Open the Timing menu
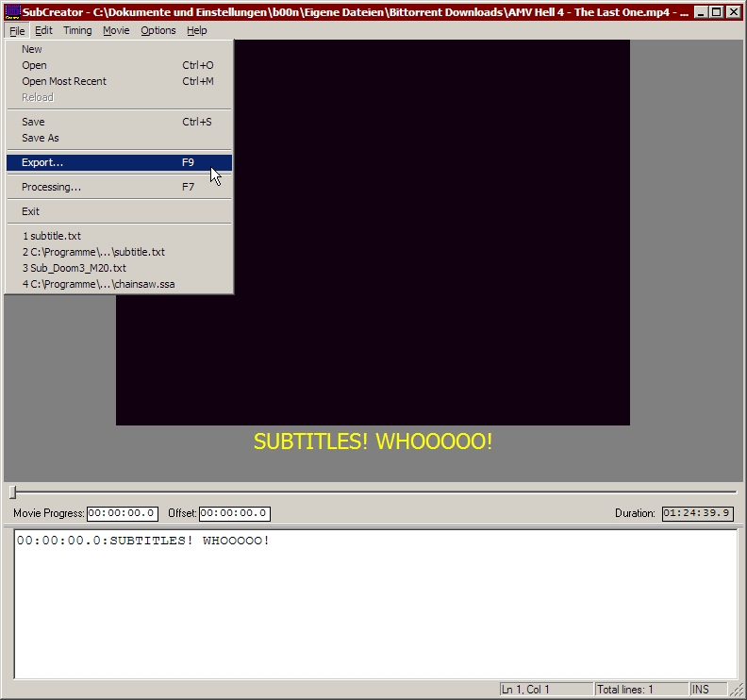Image resolution: width=747 pixels, height=700 pixels. pos(77,30)
